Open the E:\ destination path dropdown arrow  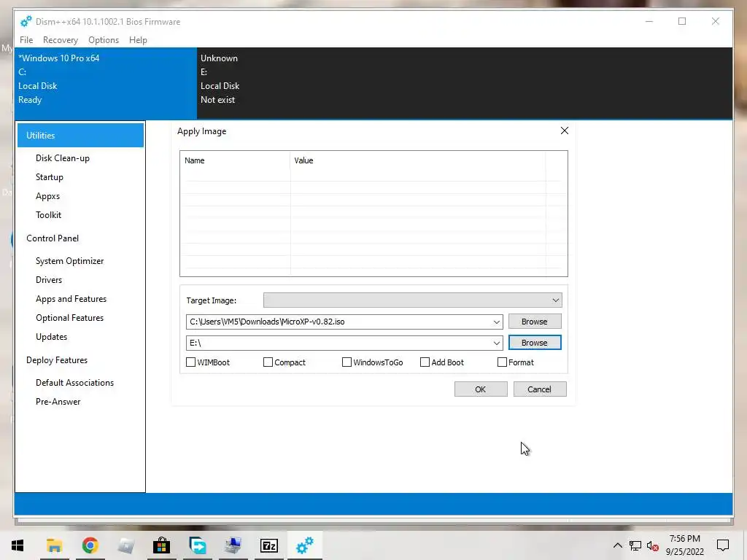pos(496,343)
